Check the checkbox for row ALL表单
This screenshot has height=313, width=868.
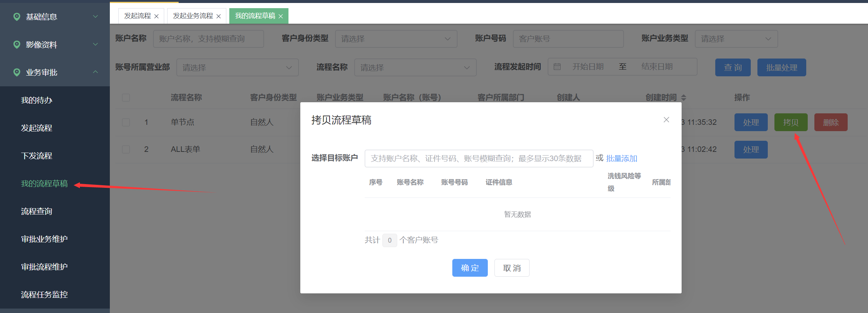coord(126,149)
